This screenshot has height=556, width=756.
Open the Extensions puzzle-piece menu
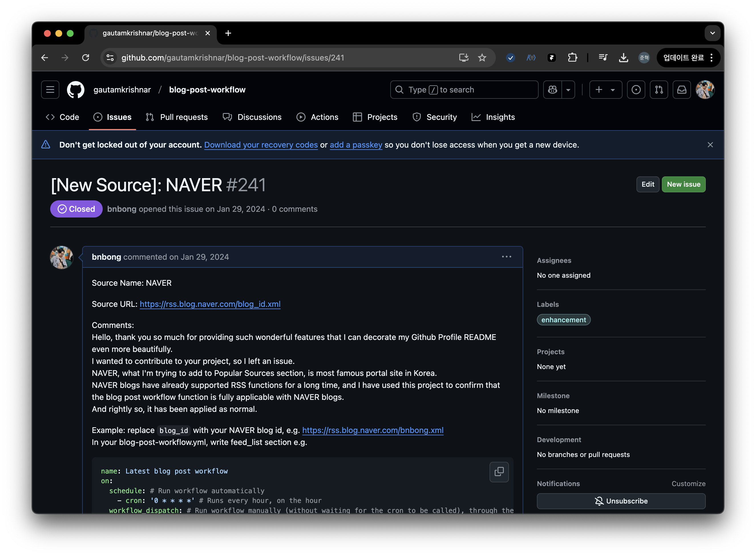[x=572, y=58]
